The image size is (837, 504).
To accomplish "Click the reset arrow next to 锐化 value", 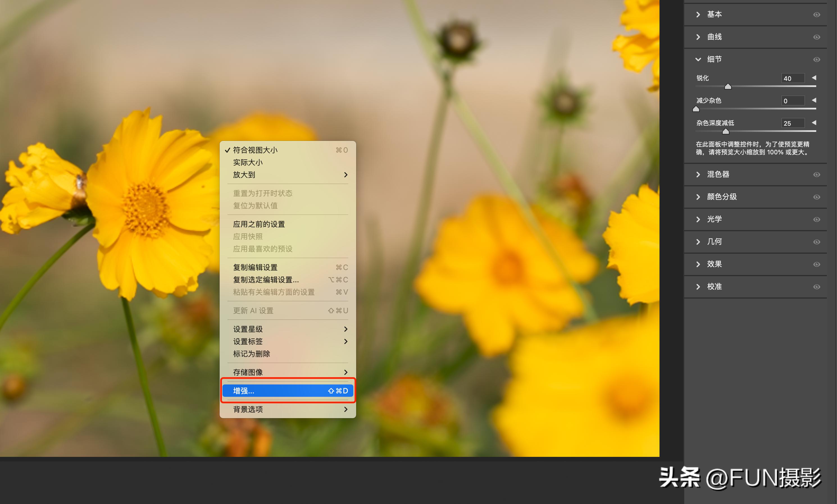I will click(814, 78).
